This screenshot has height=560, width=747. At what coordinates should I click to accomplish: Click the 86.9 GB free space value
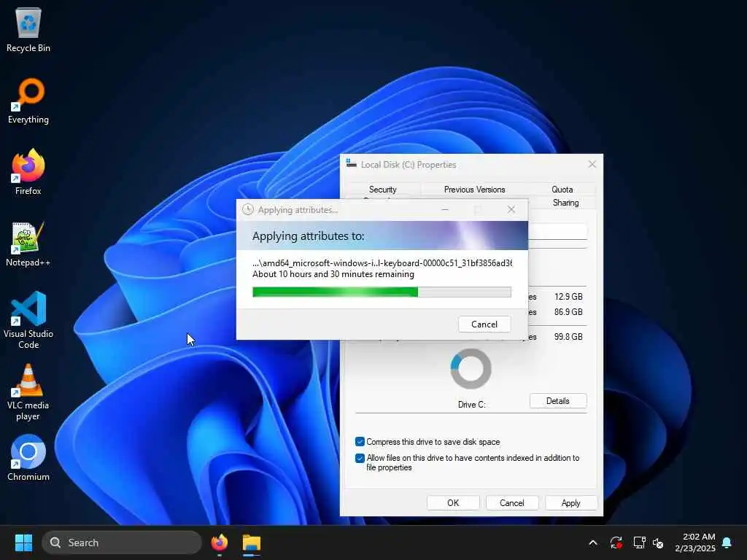click(x=568, y=312)
